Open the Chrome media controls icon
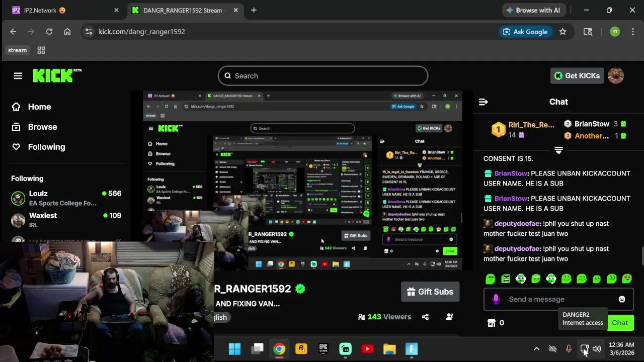644x362 pixels. click(588, 32)
